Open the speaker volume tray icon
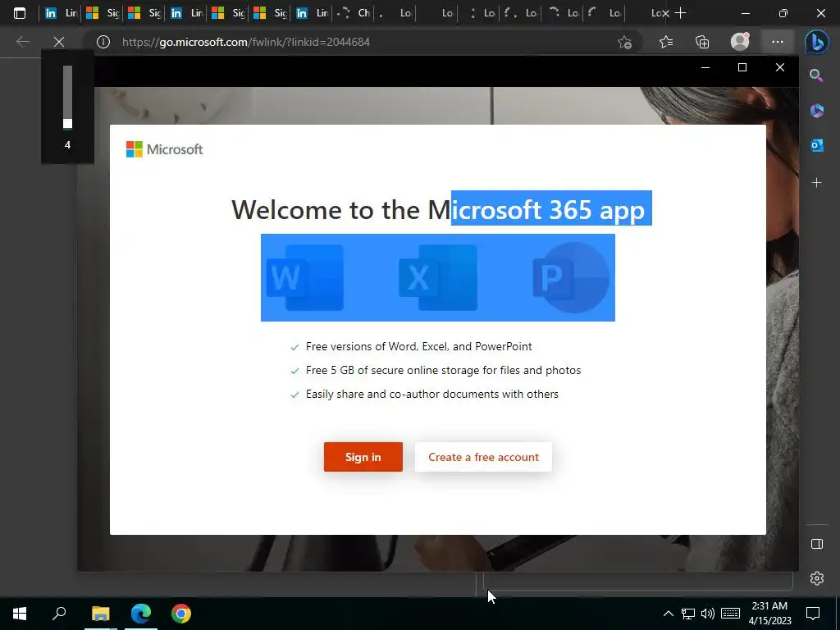 pos(708,614)
